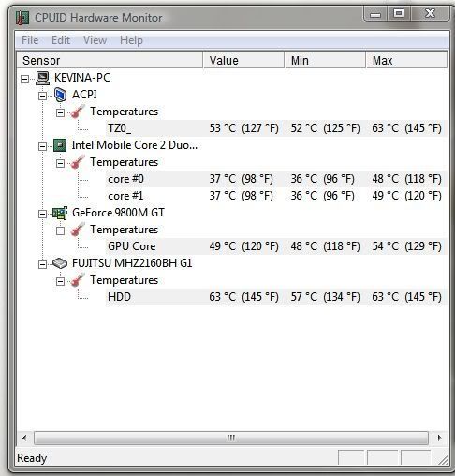This screenshot has width=455, height=476.
Task: Collapse the Intel Mobile Core 2 Duo node
Action: coord(42,146)
